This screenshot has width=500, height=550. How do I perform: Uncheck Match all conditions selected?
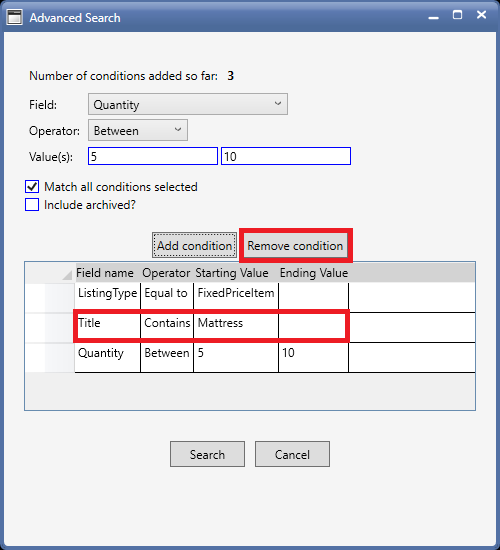pos(32,187)
